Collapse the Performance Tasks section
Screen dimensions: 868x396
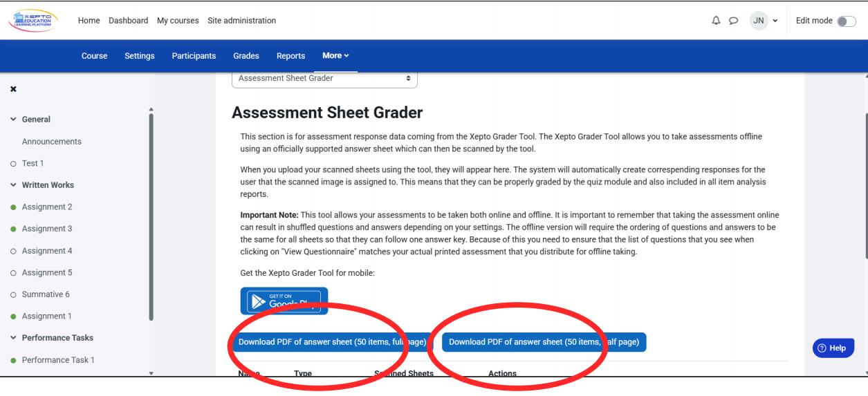(x=13, y=338)
